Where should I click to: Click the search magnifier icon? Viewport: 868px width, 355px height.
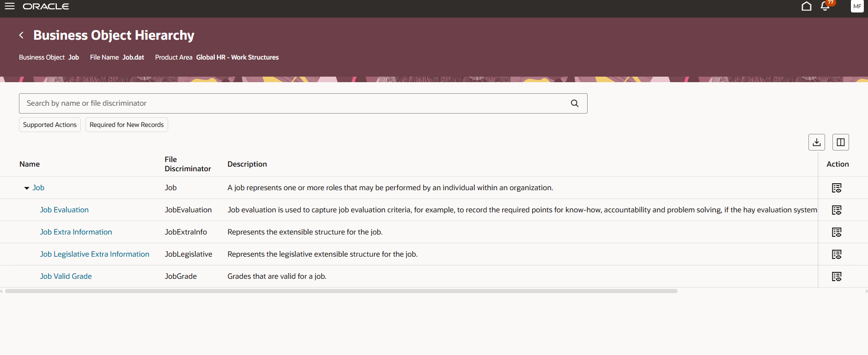tap(574, 103)
